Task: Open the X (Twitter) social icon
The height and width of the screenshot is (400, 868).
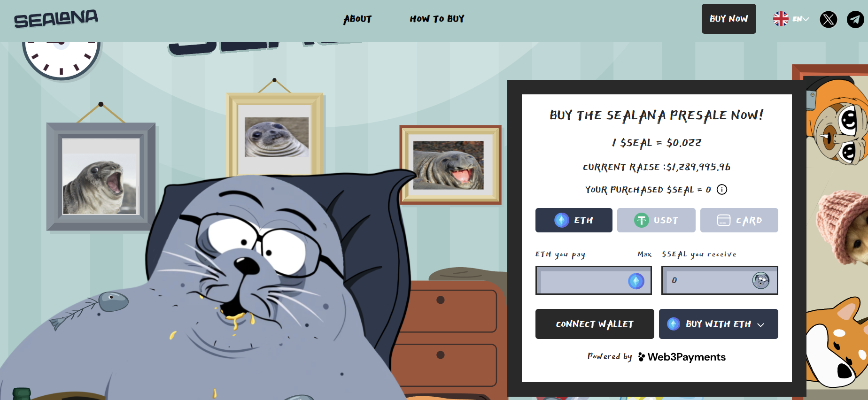Action: [x=829, y=19]
